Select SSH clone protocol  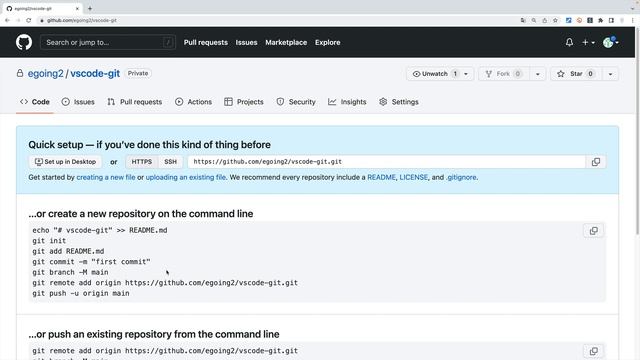point(171,162)
